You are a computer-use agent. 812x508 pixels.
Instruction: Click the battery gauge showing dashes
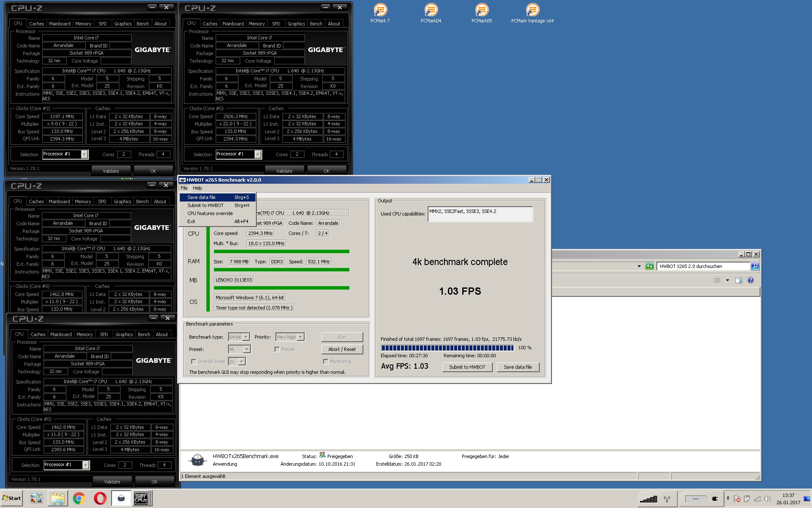[696, 499]
